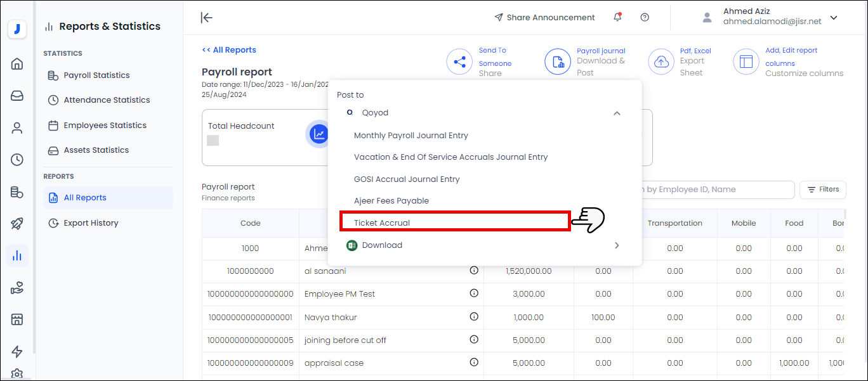Screen dimensions: 868x381
Task: Open Export History in sidebar
Action: (91, 223)
